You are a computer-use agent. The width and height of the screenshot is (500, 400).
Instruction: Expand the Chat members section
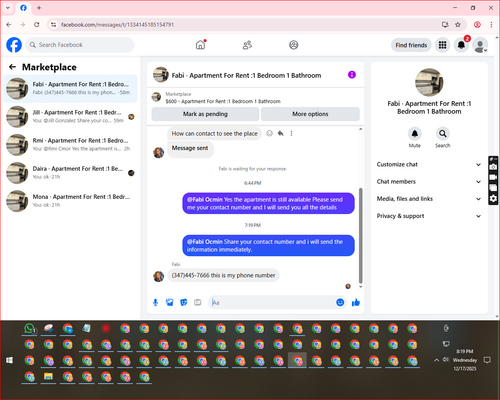tap(429, 182)
